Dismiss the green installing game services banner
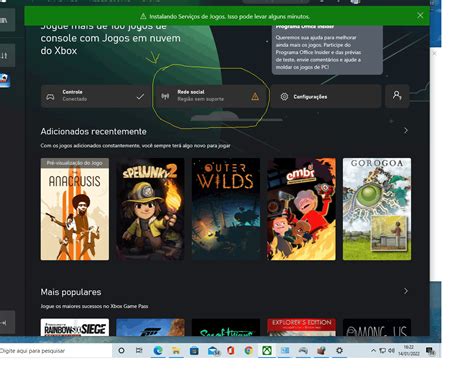Image resolution: width=474 pixels, height=379 pixels. click(420, 15)
